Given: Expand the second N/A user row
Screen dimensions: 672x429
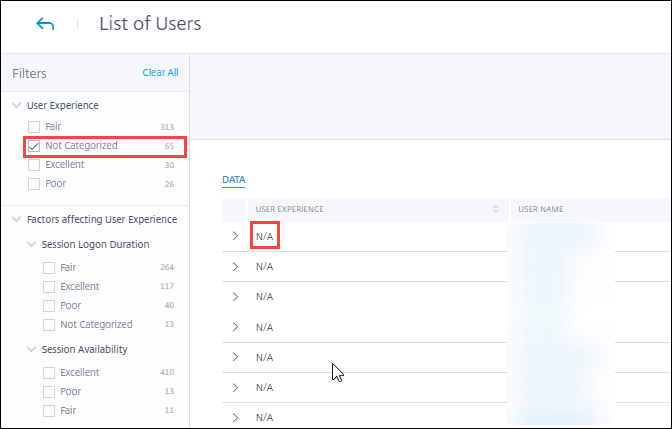Looking at the screenshot, I should pyautogui.click(x=235, y=267).
